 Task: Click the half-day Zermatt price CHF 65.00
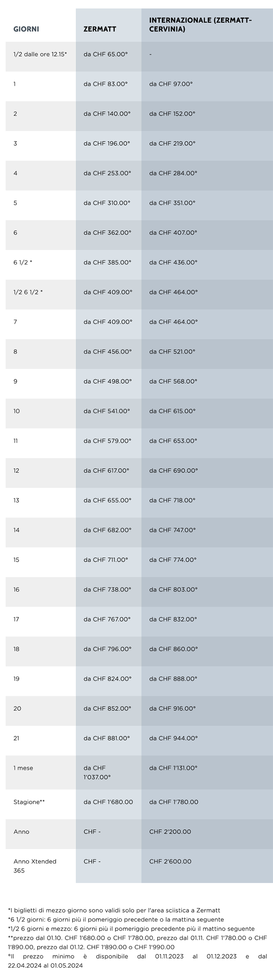(x=106, y=54)
